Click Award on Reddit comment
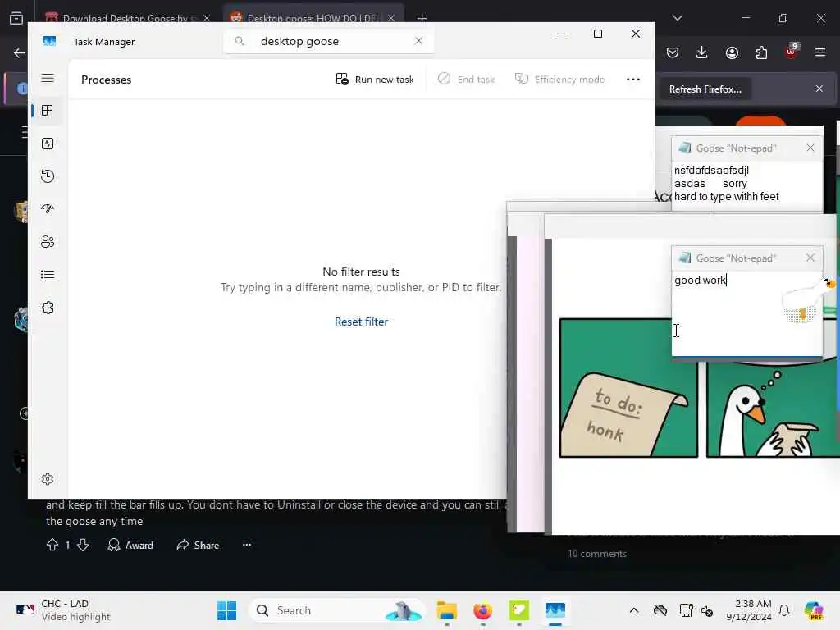Image resolution: width=840 pixels, height=630 pixels. (x=130, y=545)
